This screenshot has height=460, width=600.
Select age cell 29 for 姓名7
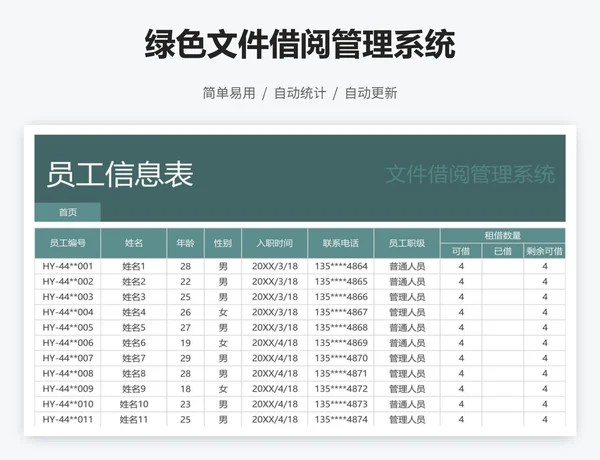pyautogui.click(x=186, y=358)
